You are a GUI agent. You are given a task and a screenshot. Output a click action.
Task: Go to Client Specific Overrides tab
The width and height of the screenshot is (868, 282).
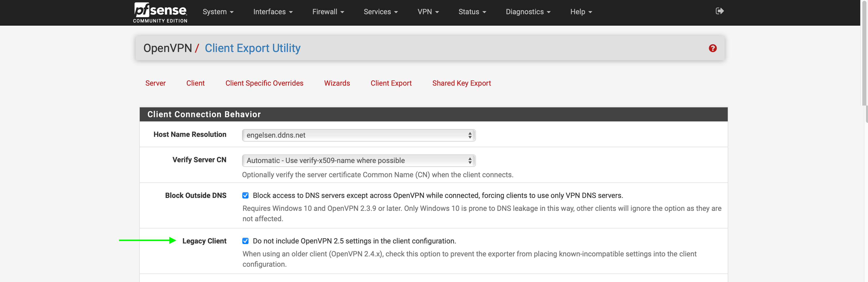coord(264,83)
